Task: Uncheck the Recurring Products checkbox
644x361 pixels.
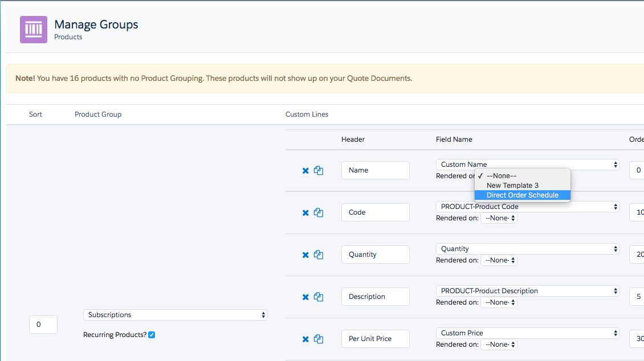Action: 152,335
